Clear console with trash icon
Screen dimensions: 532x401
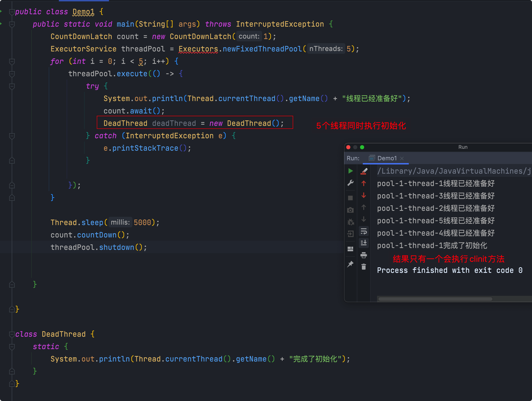[x=364, y=267]
